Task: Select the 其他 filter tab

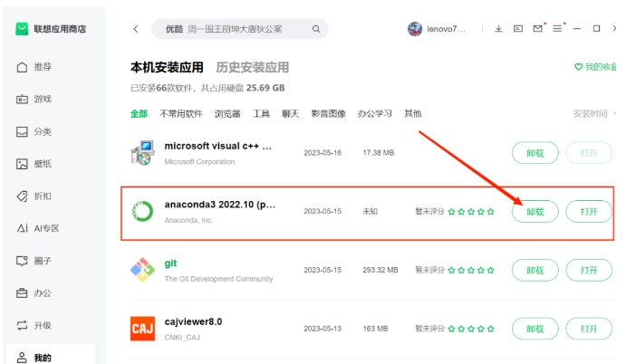Action: pos(413,114)
